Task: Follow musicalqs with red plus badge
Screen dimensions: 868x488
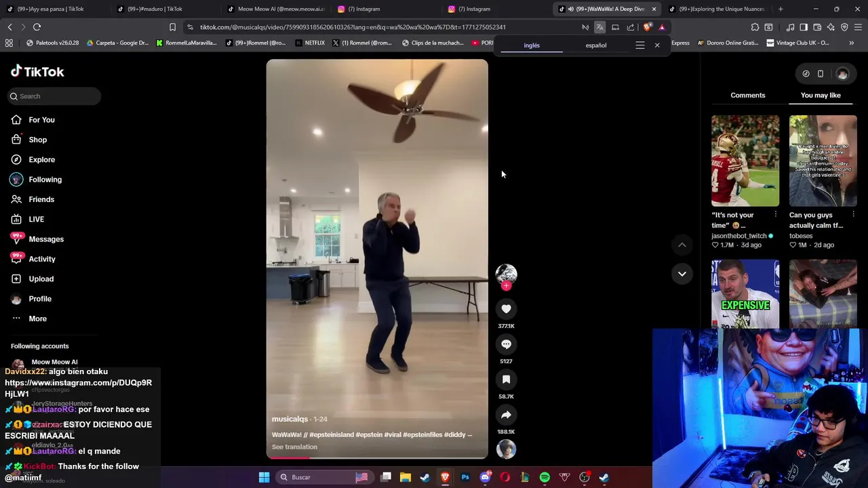Action: (x=506, y=286)
